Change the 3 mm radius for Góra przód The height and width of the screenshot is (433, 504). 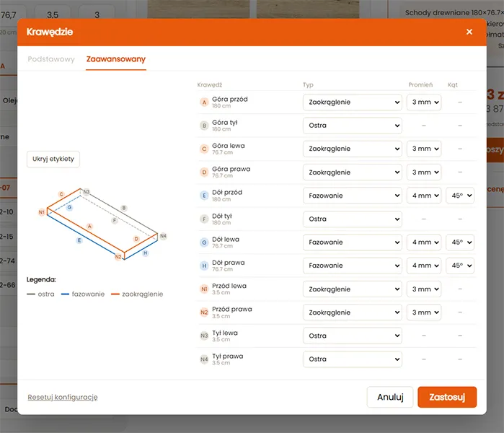424,102
